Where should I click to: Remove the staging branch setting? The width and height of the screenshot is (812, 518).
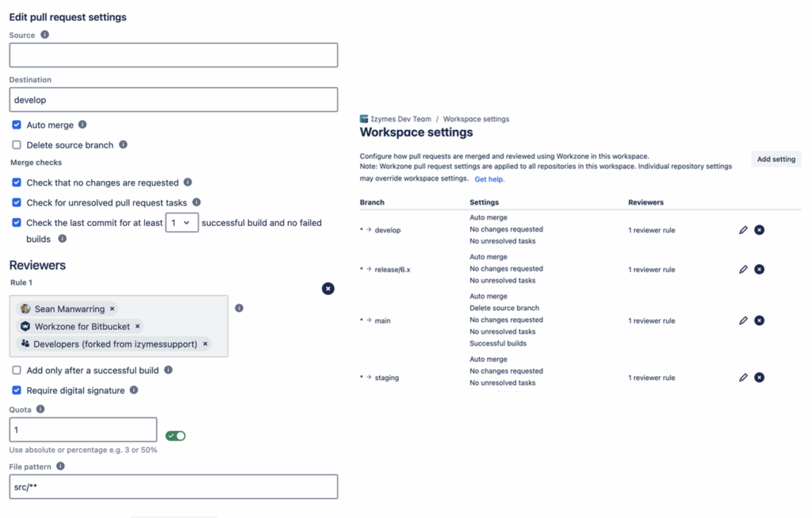click(759, 378)
